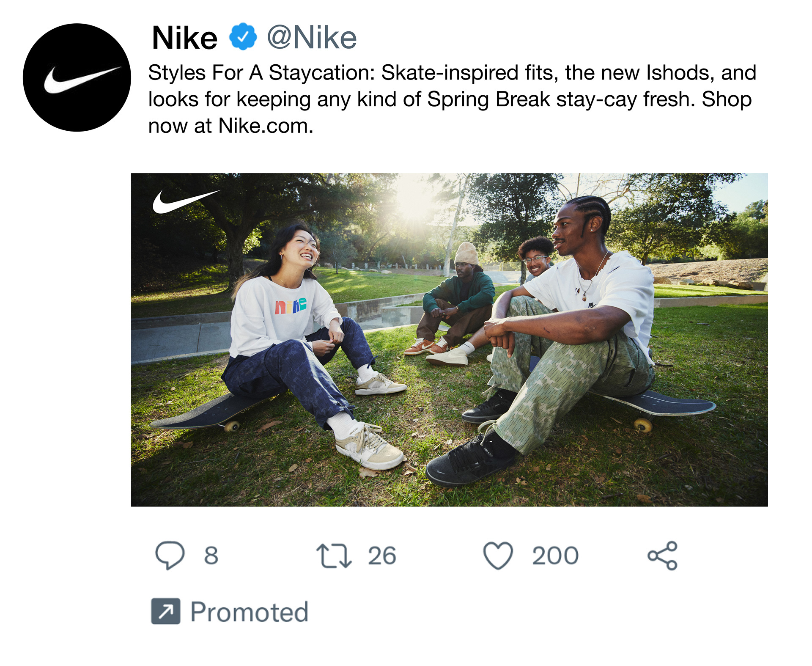This screenshot has width=812, height=666.
Task: Click the tweet text about Staycation styles
Action: [x=452, y=99]
